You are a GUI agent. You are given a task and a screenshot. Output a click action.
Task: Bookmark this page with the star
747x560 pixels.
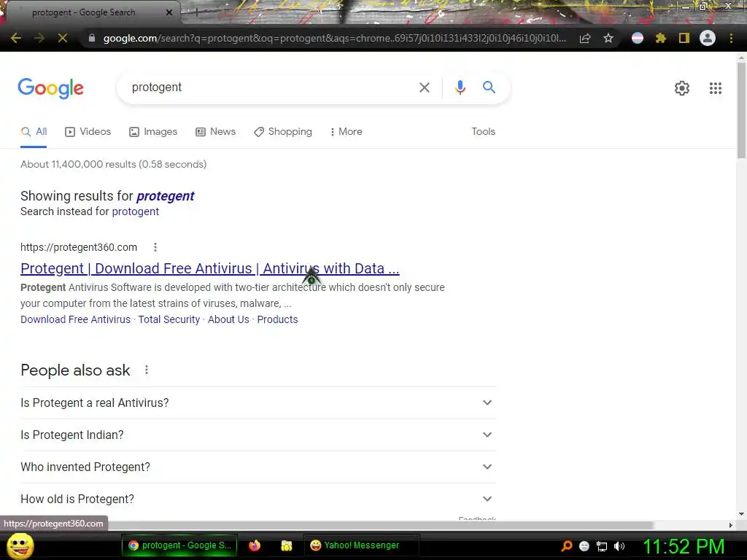click(608, 38)
